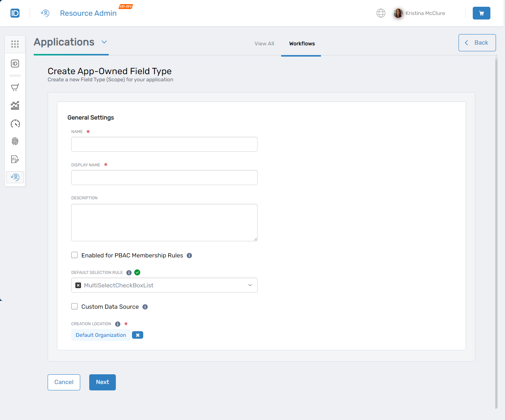Select the analytics chart icon in sidebar
This screenshot has width=505, height=420.
(x=15, y=105)
